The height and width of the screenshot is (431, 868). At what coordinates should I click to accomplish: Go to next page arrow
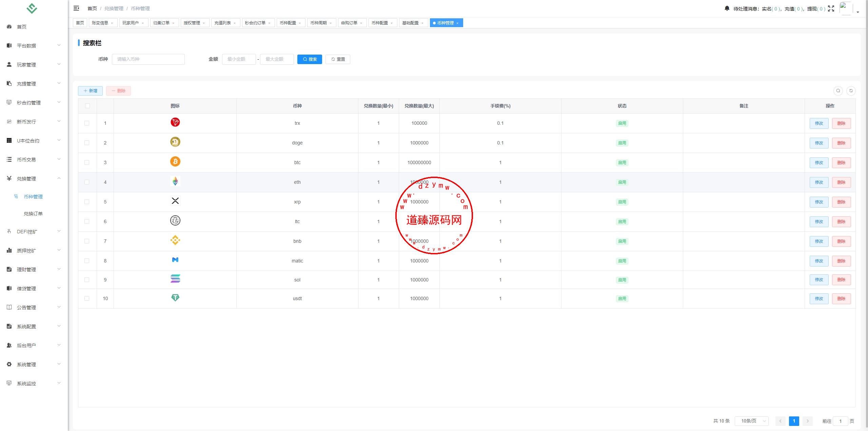(808, 421)
